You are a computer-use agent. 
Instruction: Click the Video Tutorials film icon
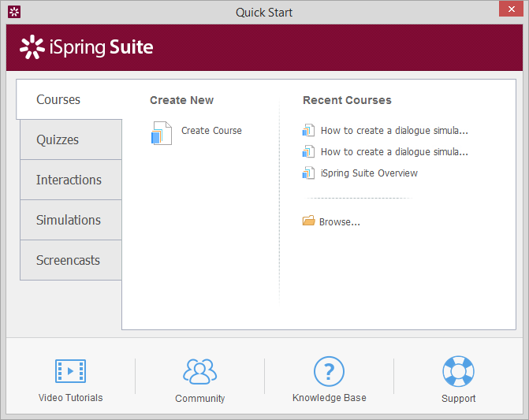[x=70, y=371]
